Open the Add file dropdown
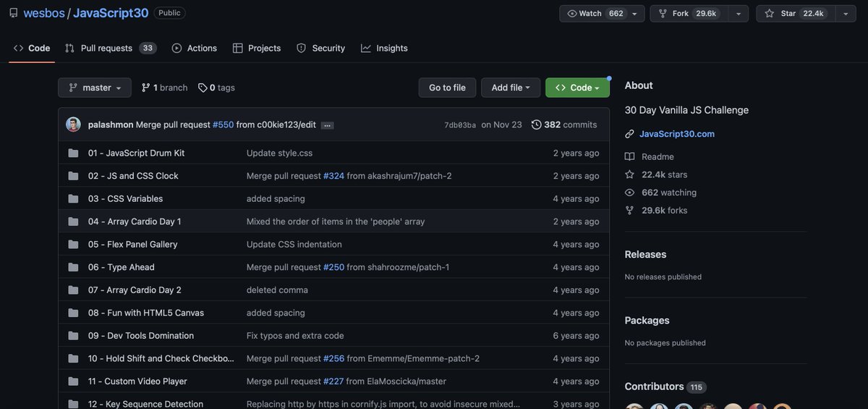The image size is (868, 409). (511, 88)
